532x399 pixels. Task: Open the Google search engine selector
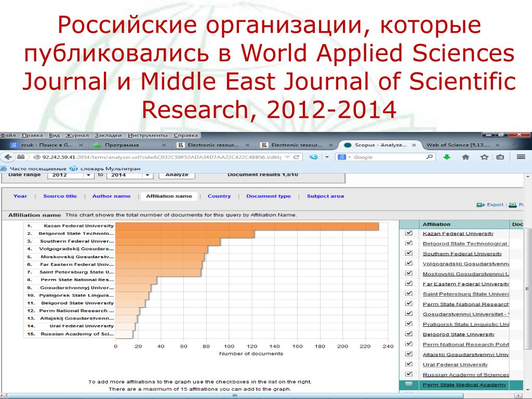(344, 157)
